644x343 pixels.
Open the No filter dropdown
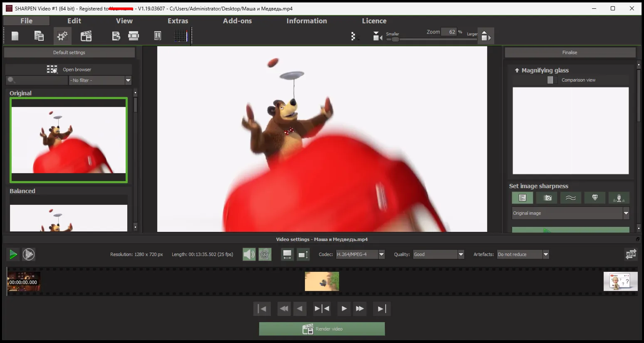click(x=100, y=80)
